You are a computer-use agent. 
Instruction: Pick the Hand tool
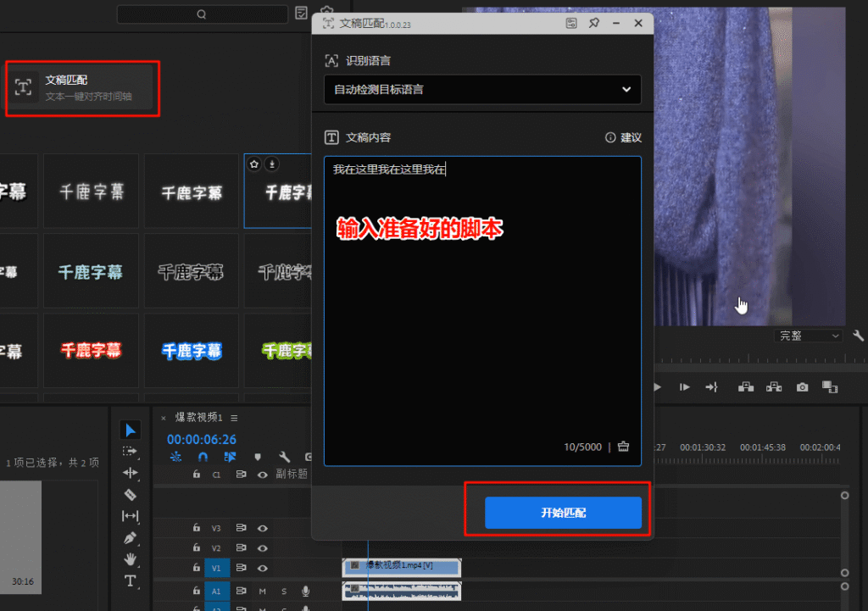(x=130, y=559)
